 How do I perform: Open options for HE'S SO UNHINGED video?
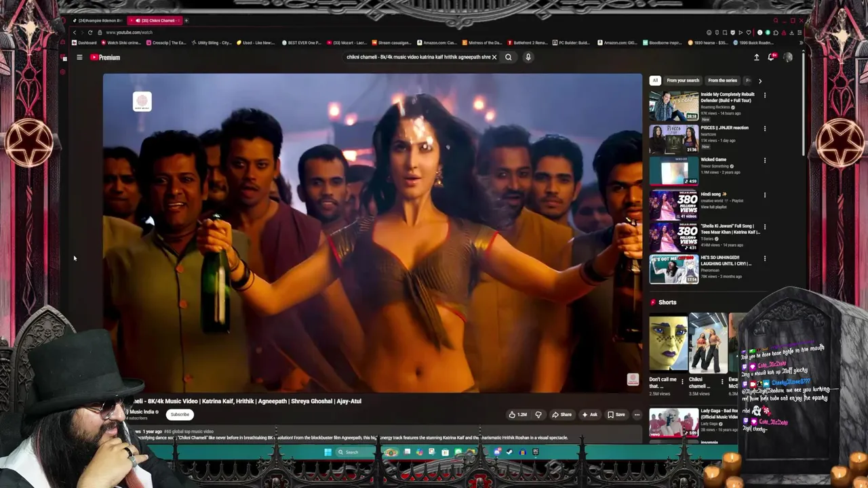click(764, 258)
